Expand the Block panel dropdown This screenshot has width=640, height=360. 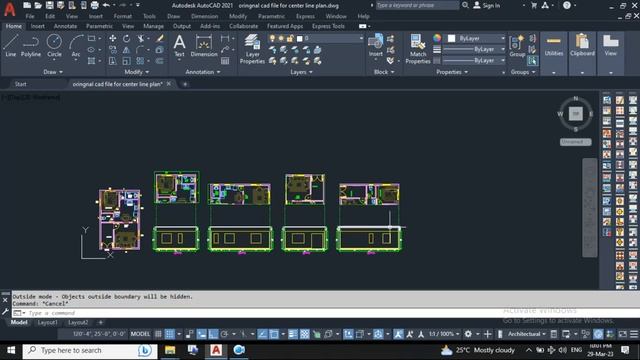(384, 72)
